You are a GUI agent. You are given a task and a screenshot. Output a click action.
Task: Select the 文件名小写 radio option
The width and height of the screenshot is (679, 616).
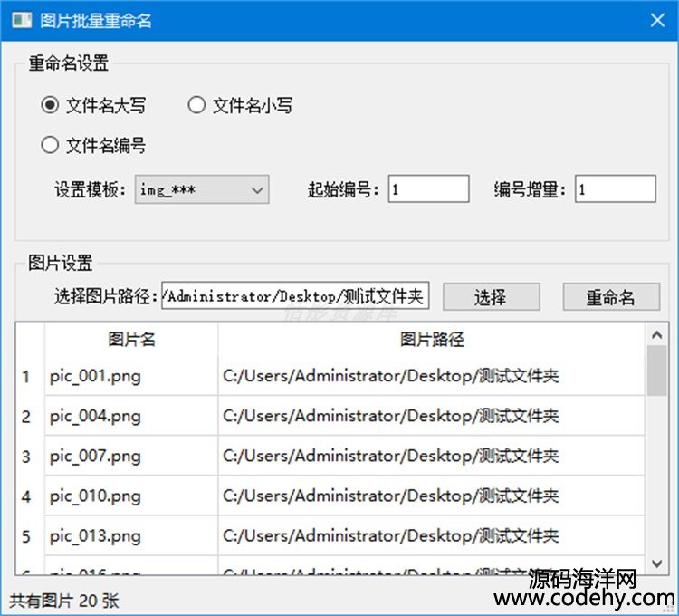tap(196, 106)
